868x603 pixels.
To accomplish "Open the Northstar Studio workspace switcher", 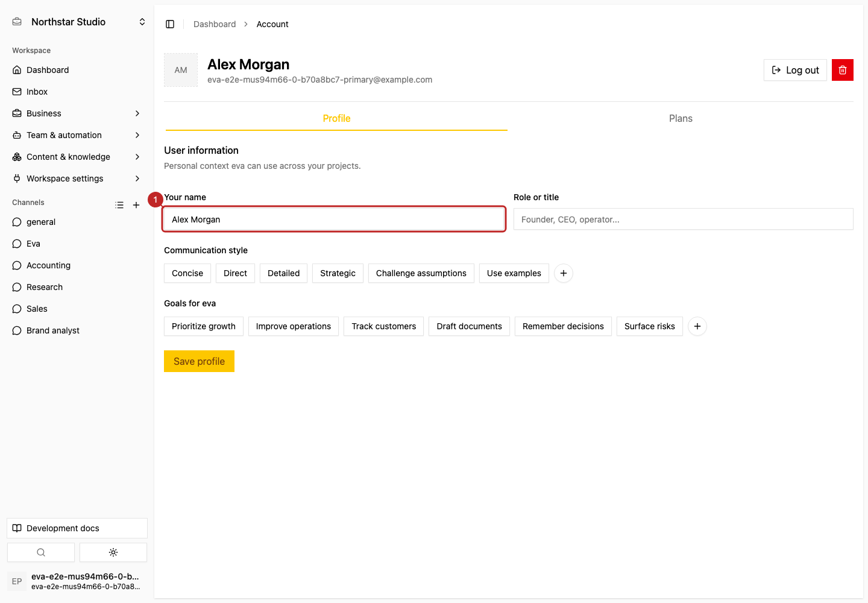I will [x=77, y=22].
